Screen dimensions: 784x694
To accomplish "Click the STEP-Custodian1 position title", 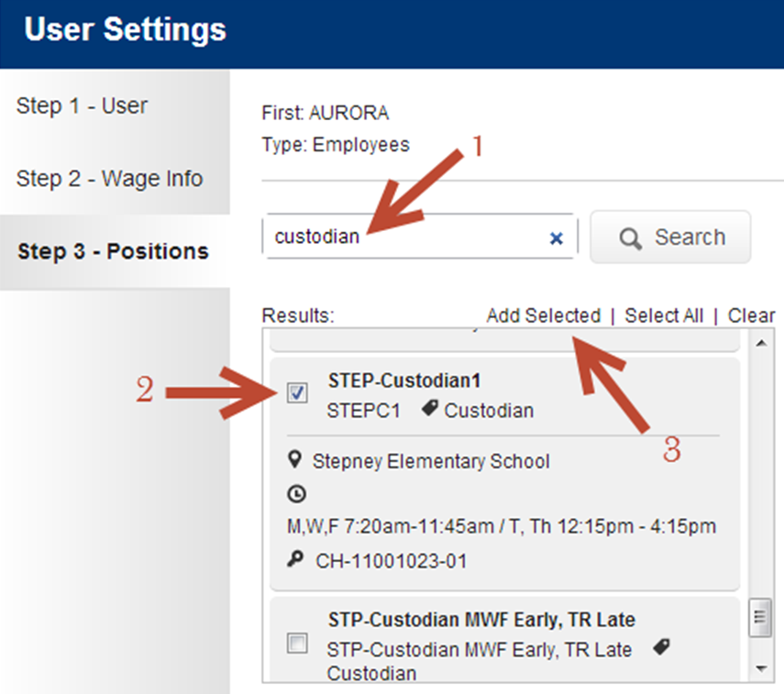I will (x=404, y=380).
